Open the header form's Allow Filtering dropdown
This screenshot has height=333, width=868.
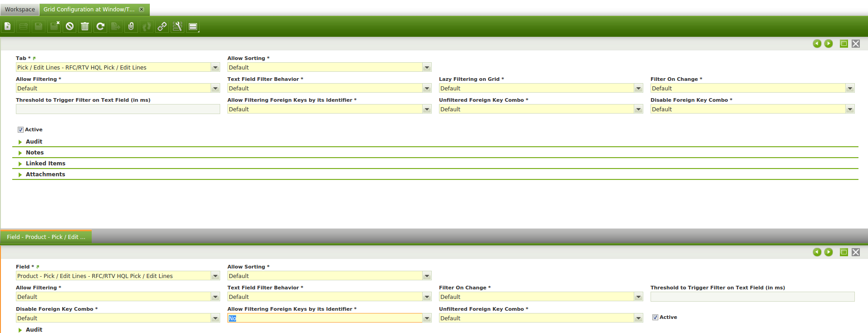[216, 88]
